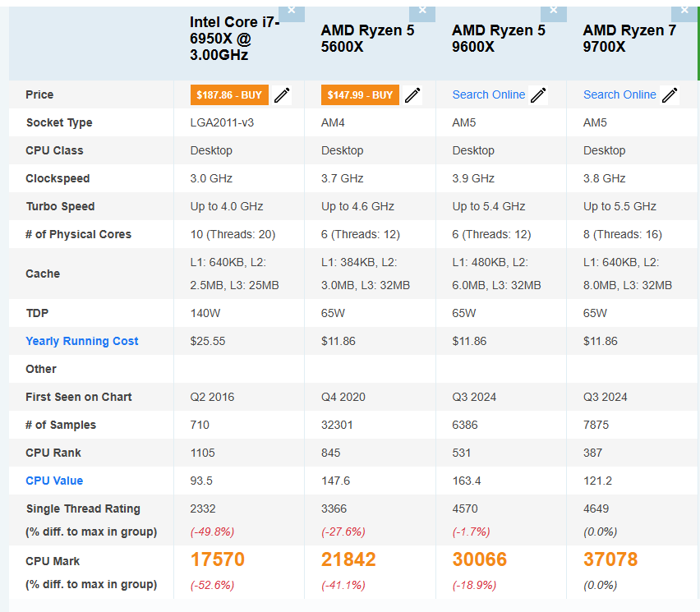Viewport: 700px width, 612px height.
Task: Click single thread rating 4649
Action: (x=596, y=508)
